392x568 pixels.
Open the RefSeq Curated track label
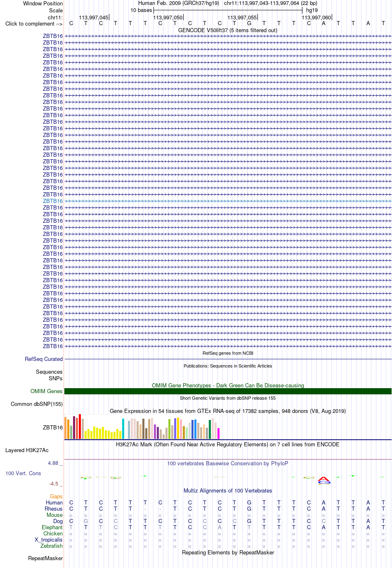click(44, 359)
